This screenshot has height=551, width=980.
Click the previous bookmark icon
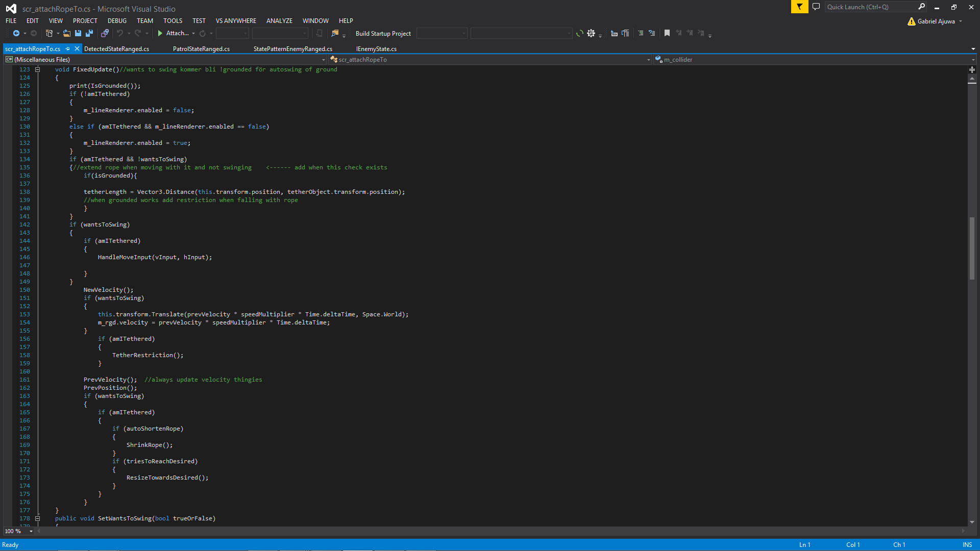679,33
